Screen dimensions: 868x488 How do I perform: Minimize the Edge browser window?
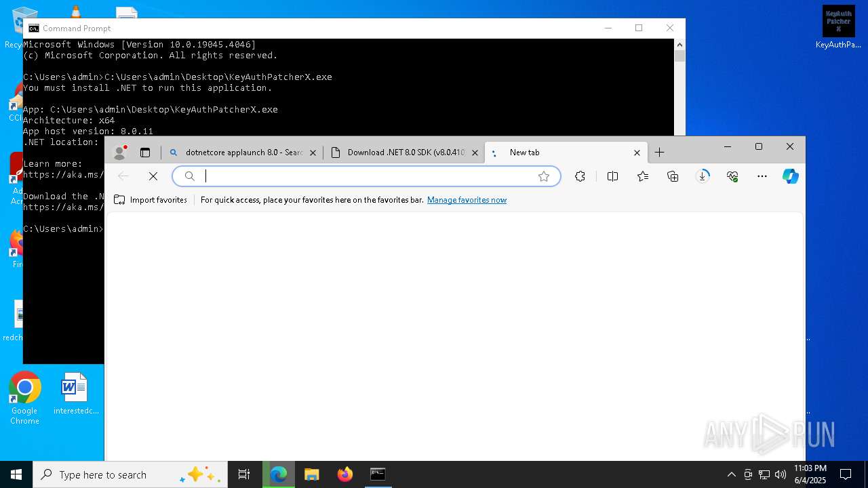pos(728,146)
